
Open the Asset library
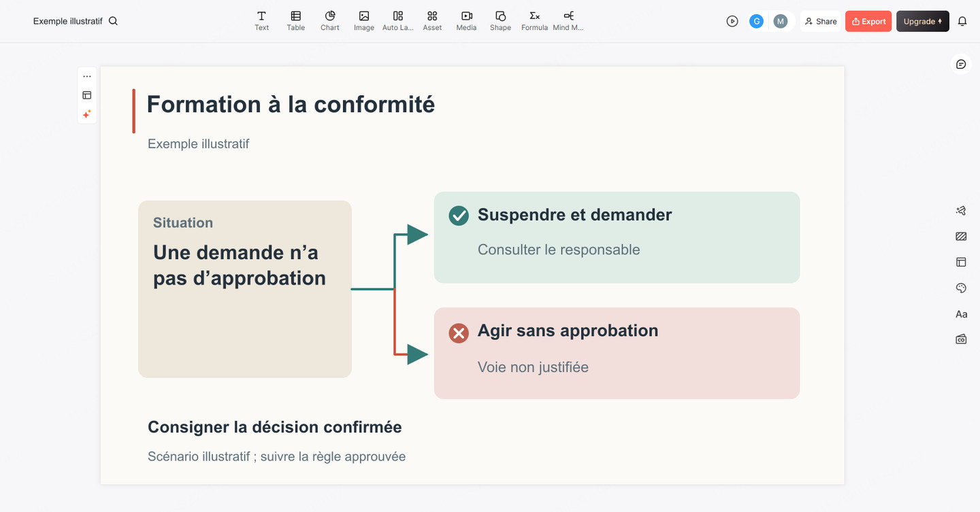click(432, 21)
